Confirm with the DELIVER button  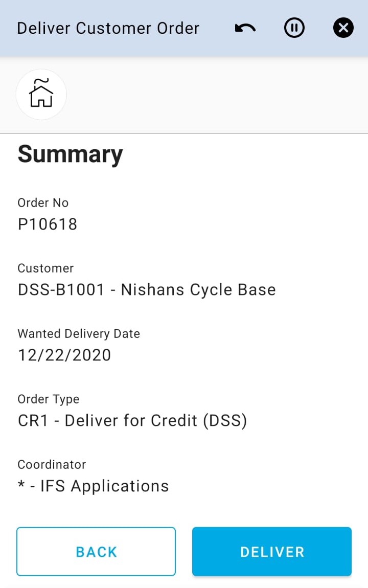[x=272, y=552]
